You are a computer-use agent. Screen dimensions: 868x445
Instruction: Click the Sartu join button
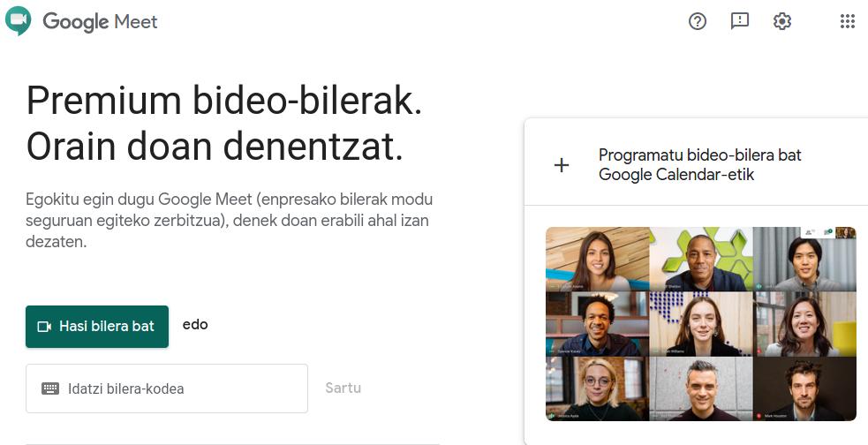(x=343, y=388)
